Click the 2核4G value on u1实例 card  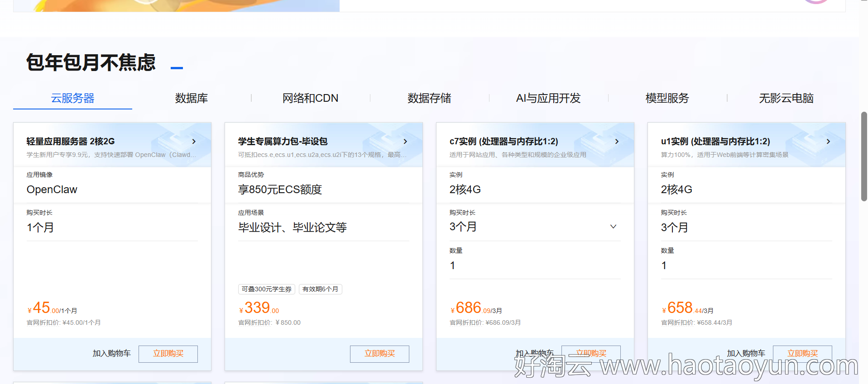click(676, 190)
